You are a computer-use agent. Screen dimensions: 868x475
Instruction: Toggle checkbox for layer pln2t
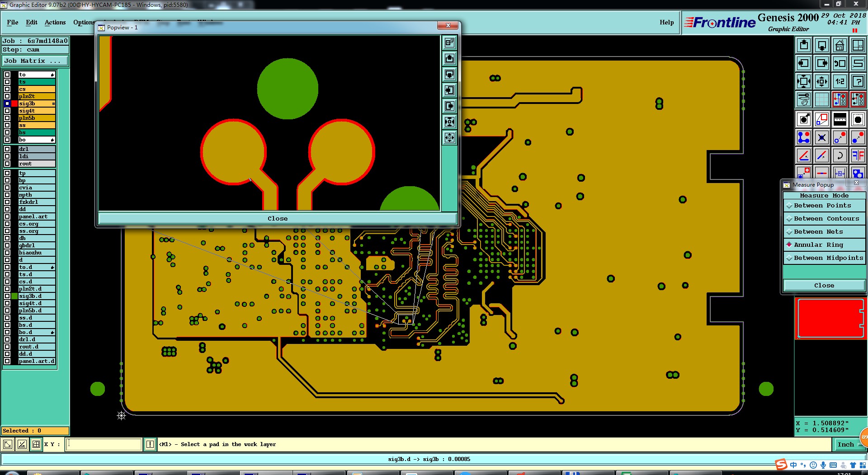click(x=7, y=96)
